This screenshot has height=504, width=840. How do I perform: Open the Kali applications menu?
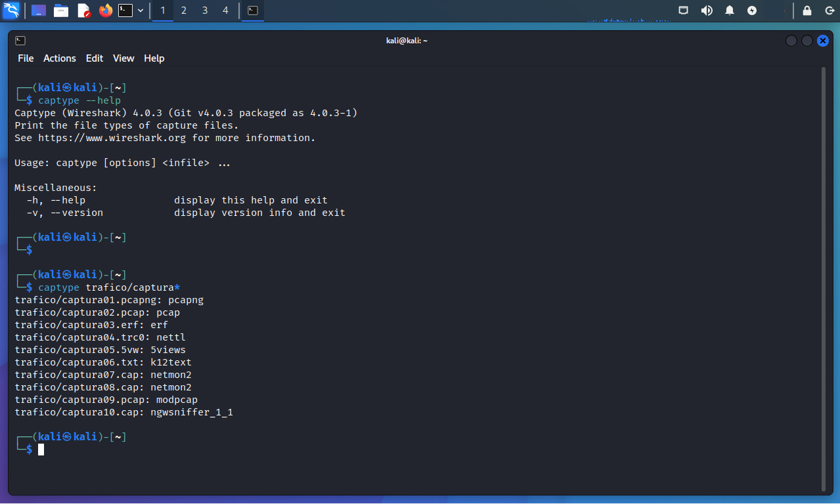pos(11,10)
